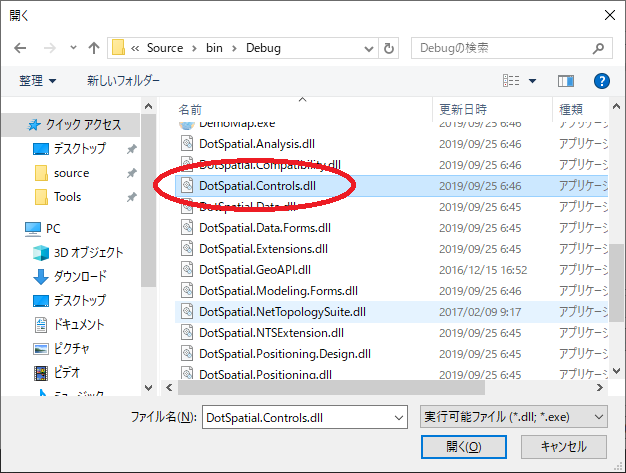Open source folder in Quick Access
626x473 pixels.
click(x=71, y=173)
